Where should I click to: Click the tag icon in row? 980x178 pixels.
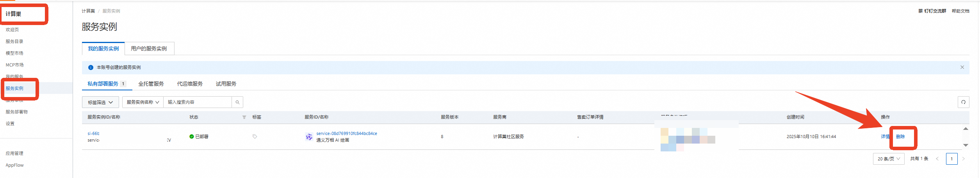click(255, 137)
